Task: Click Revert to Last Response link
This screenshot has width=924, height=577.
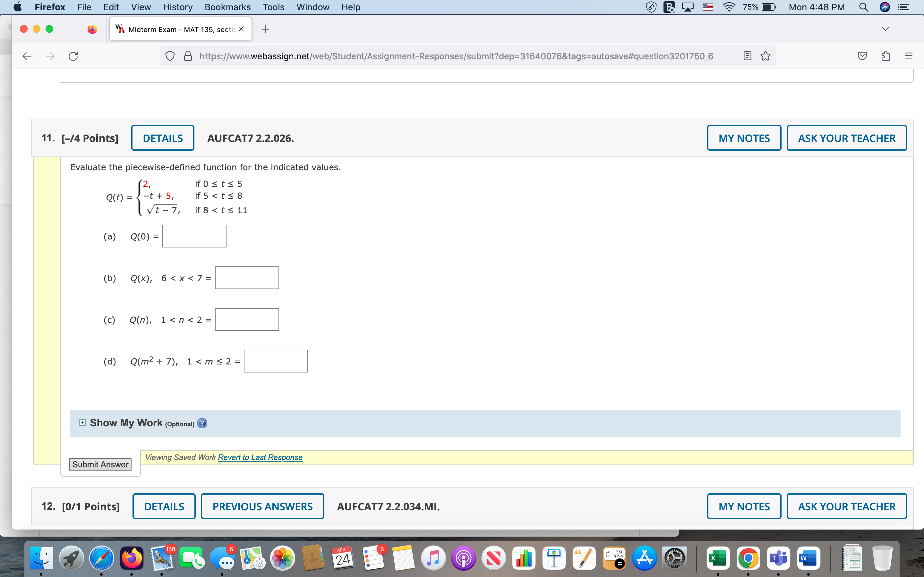Action: (260, 457)
